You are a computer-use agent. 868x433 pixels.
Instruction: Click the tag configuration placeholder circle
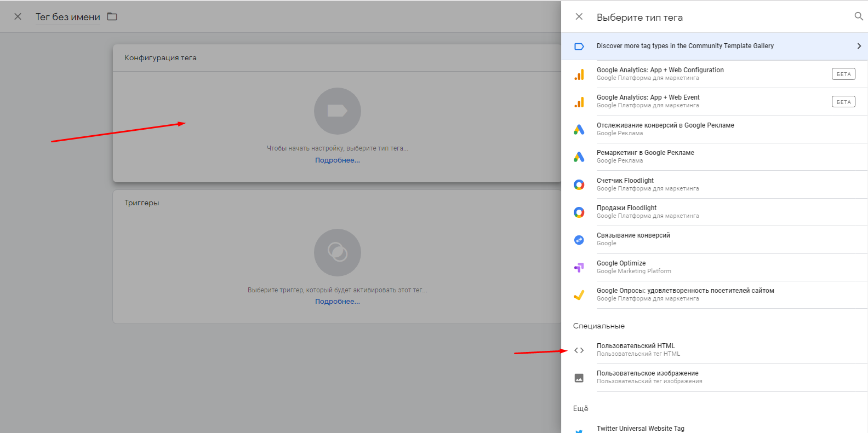pos(337,111)
